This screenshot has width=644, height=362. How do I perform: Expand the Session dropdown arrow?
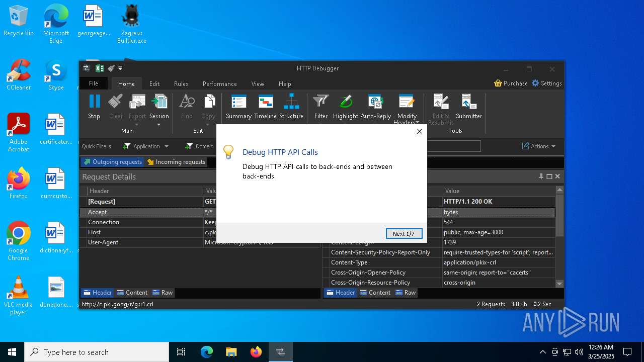159,124
